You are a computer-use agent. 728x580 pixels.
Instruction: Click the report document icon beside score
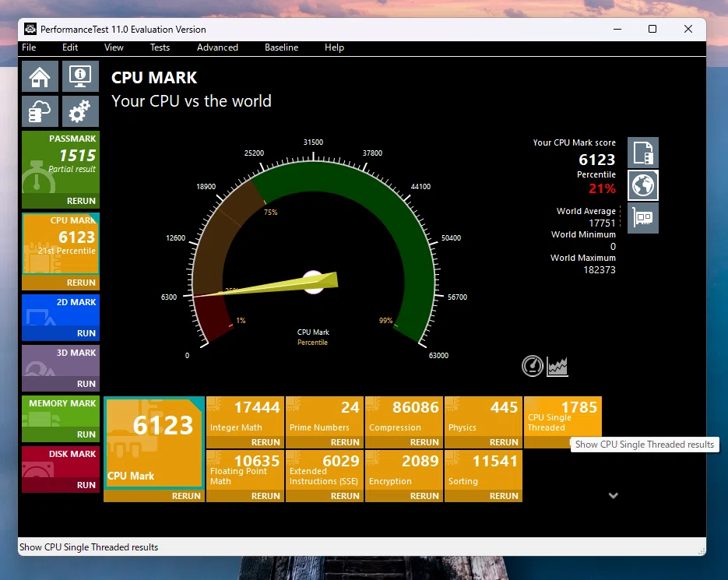pos(643,153)
